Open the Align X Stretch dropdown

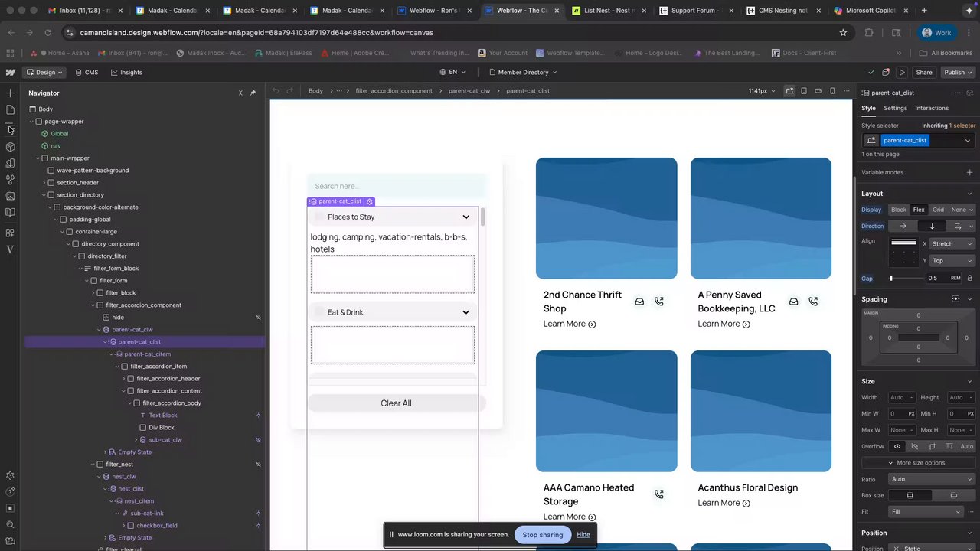(952, 244)
